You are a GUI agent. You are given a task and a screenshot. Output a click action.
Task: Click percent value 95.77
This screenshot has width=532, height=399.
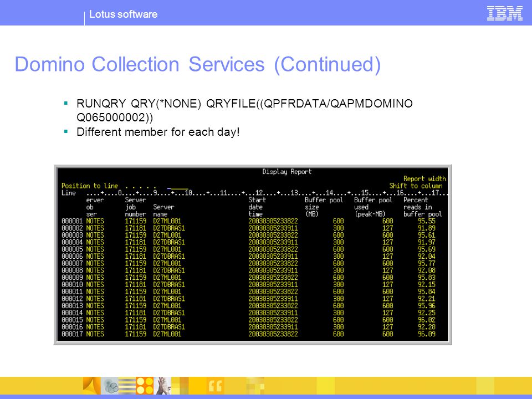pyautogui.click(x=426, y=263)
